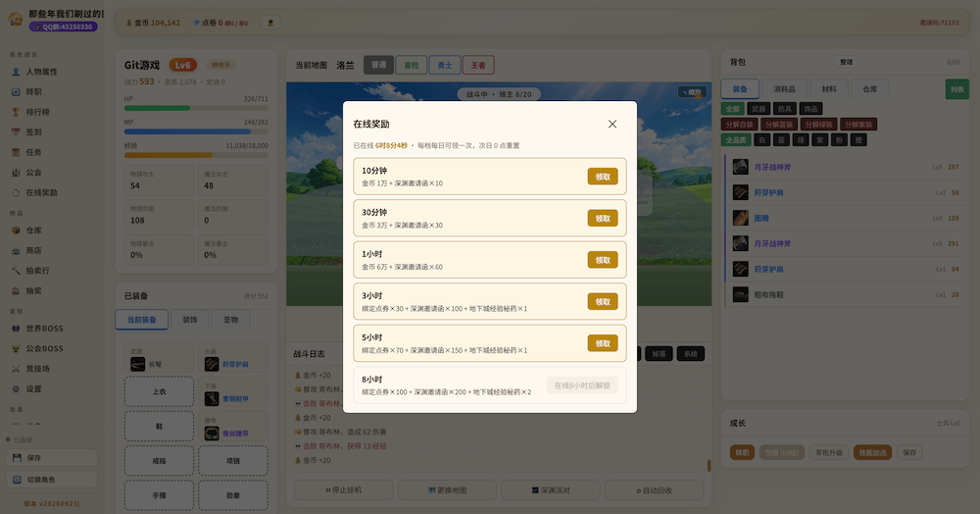Open 在线奖励 in the sidebar

point(53,192)
